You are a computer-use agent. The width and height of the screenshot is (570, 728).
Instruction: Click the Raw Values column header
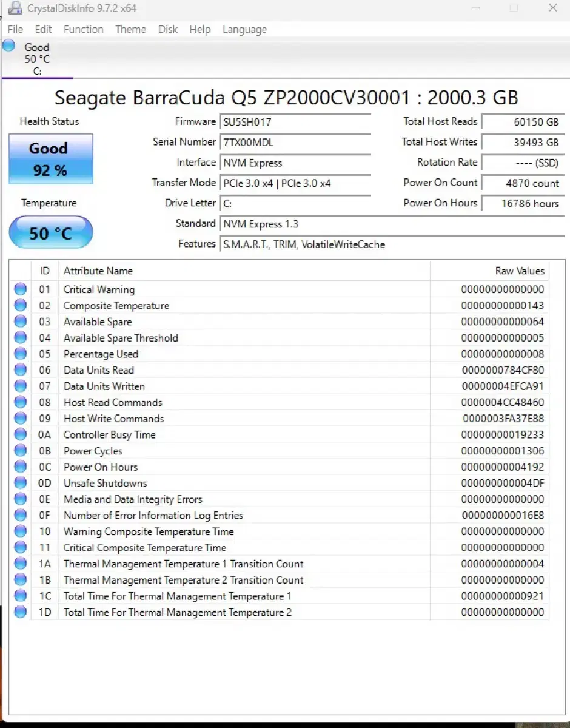519,271
